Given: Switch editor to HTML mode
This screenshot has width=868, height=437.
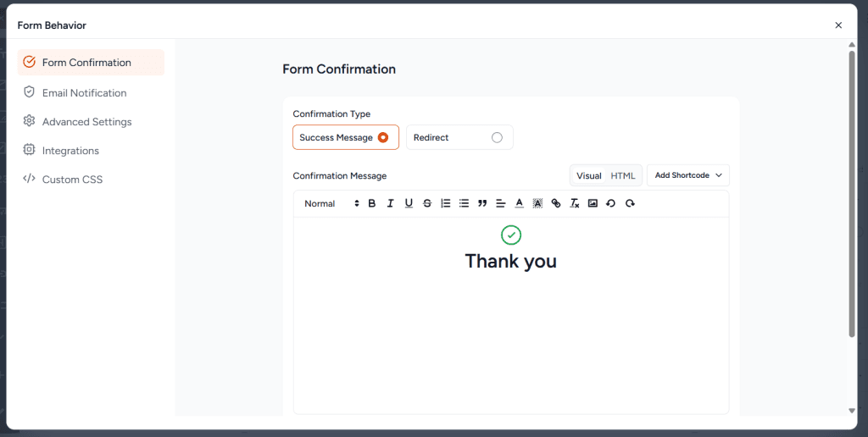Looking at the screenshot, I should [x=623, y=175].
